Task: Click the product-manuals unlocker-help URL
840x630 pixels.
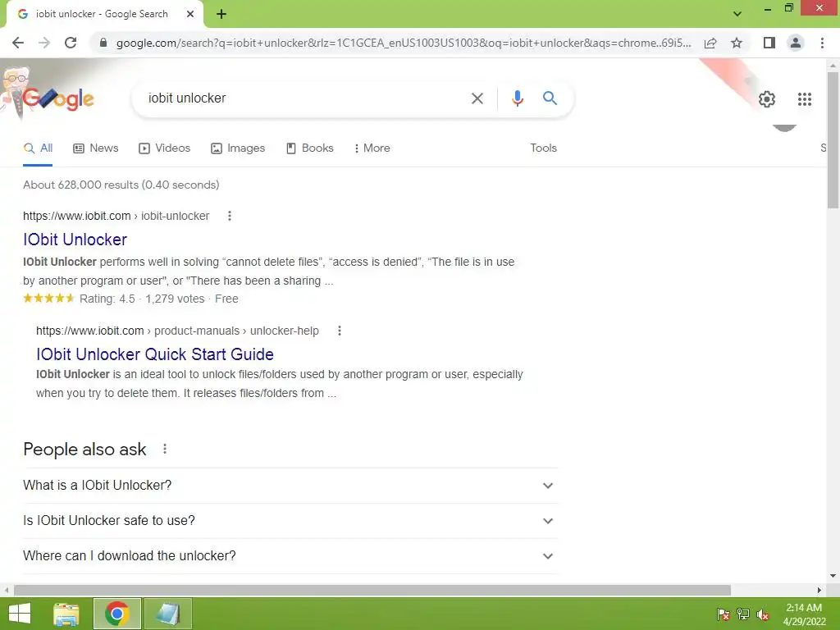Action: tap(177, 331)
